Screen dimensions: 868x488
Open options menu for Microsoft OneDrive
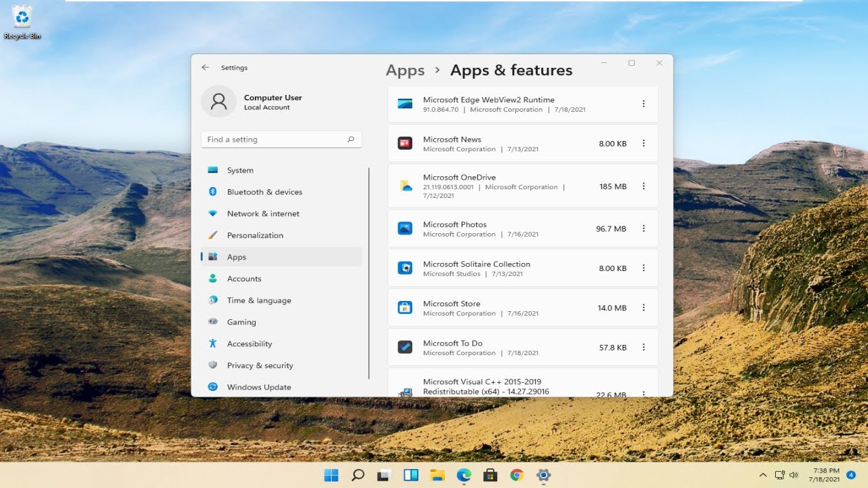click(x=644, y=186)
